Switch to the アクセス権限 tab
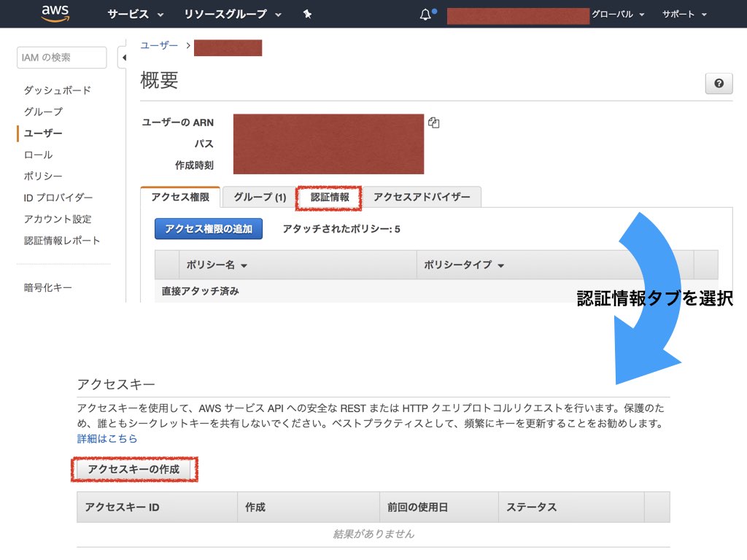This screenshot has height=560, width=747. [181, 197]
